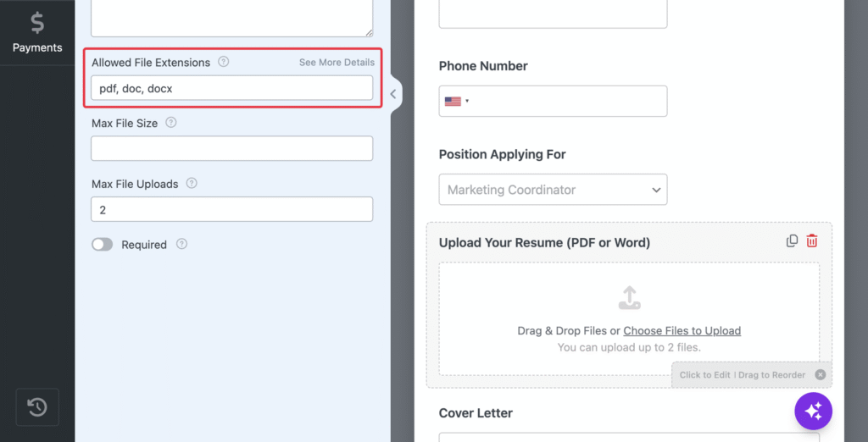
Task: Click the Cover Letter field label
Action: (476, 413)
